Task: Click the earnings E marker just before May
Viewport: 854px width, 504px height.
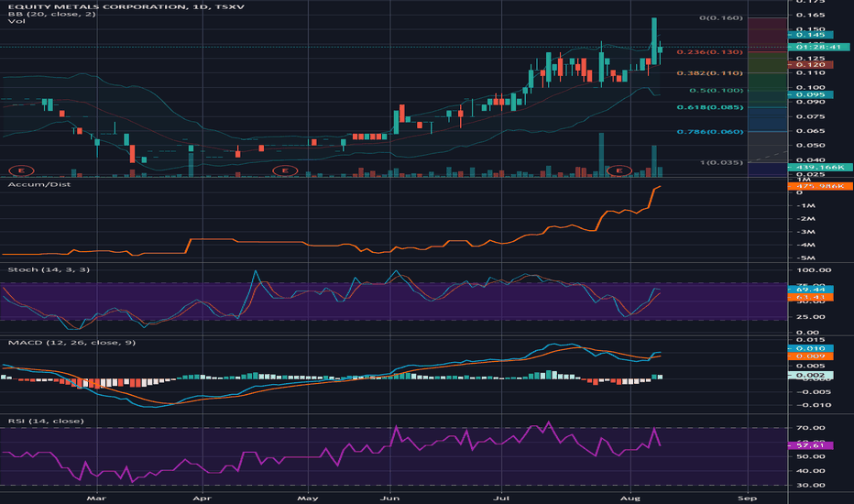Action: [285, 170]
